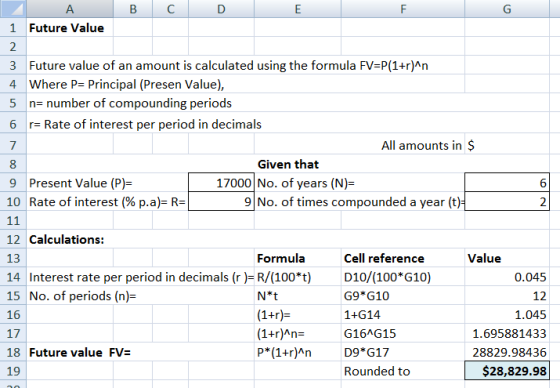The height and width of the screenshot is (388, 560).
Task: Click the 'Future Value' title cell
Action: (66, 28)
